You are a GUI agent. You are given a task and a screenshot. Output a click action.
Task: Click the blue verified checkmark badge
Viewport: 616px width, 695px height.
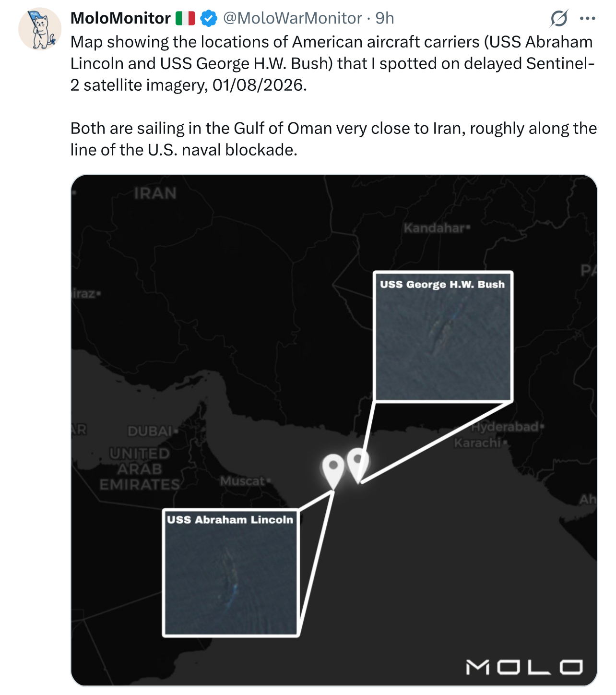pyautogui.click(x=208, y=18)
